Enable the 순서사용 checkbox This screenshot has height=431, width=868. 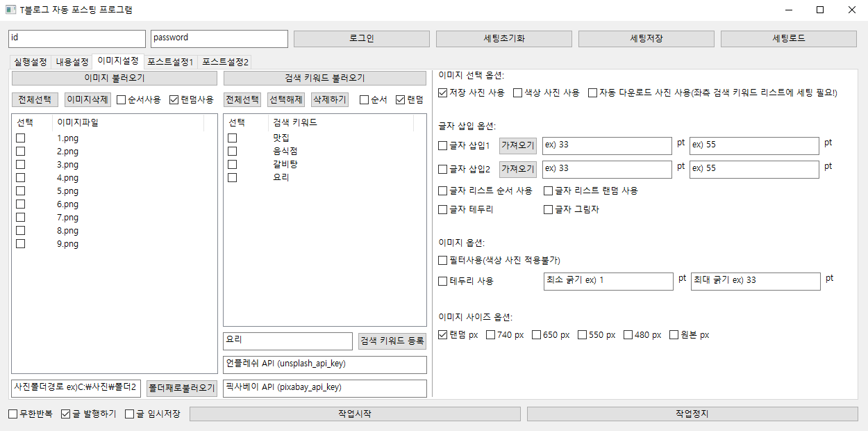pyautogui.click(x=122, y=99)
